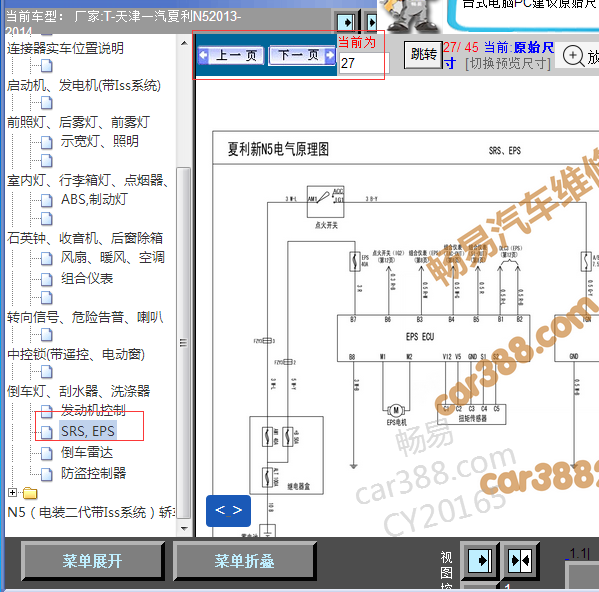Click document icon beside 防盗控制器
Viewport: 599px width, 592px height.
tap(46, 474)
